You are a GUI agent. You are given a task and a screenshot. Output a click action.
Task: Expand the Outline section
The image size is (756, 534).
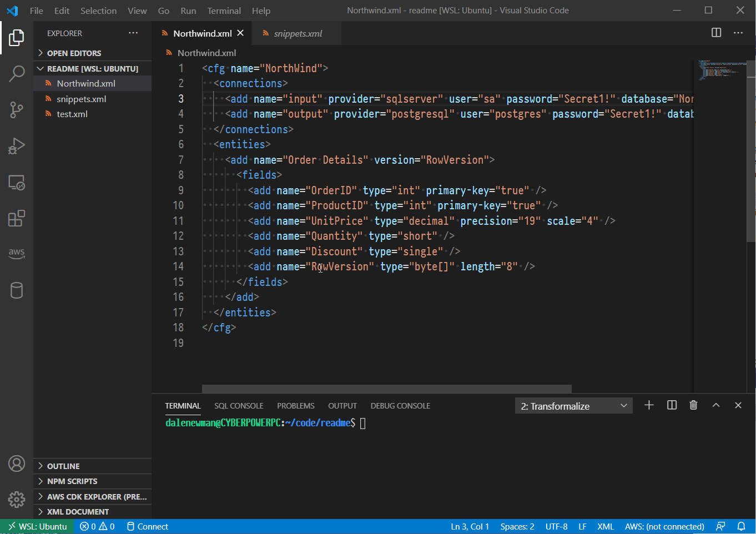(x=92, y=466)
